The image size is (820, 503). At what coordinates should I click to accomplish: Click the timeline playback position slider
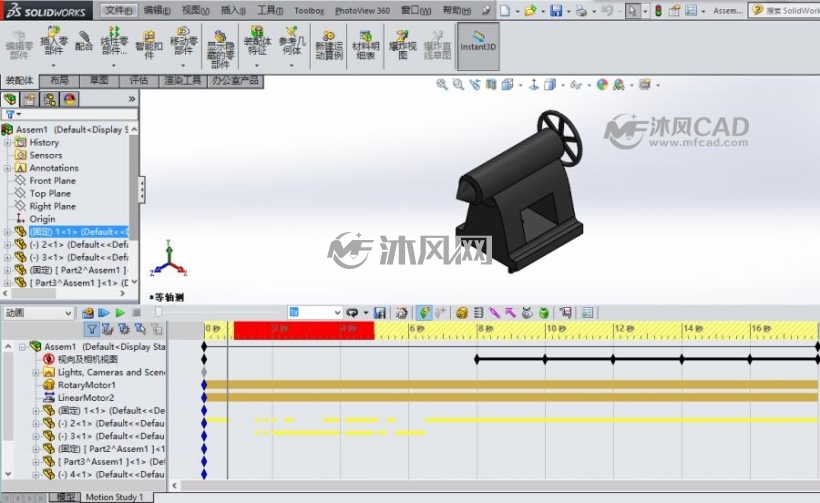pyautogui.click(x=158, y=312)
